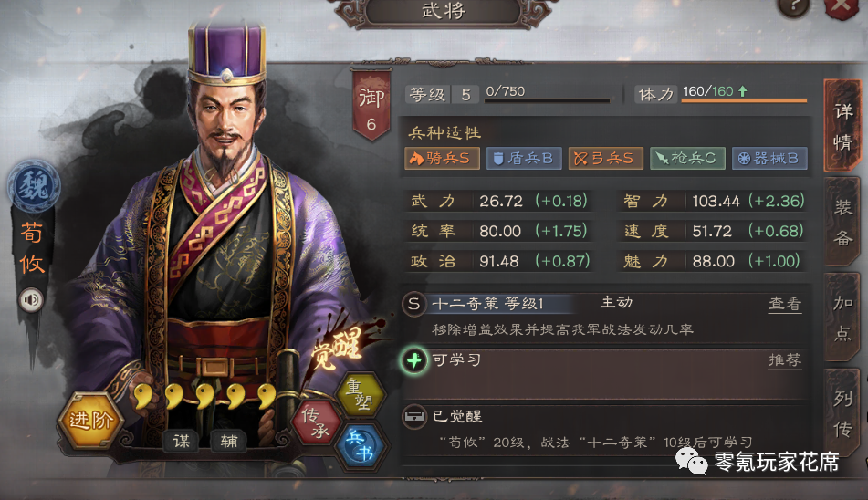Switch to the 详情 details tab
Image resolution: width=868 pixels, height=500 pixels.
[842, 127]
